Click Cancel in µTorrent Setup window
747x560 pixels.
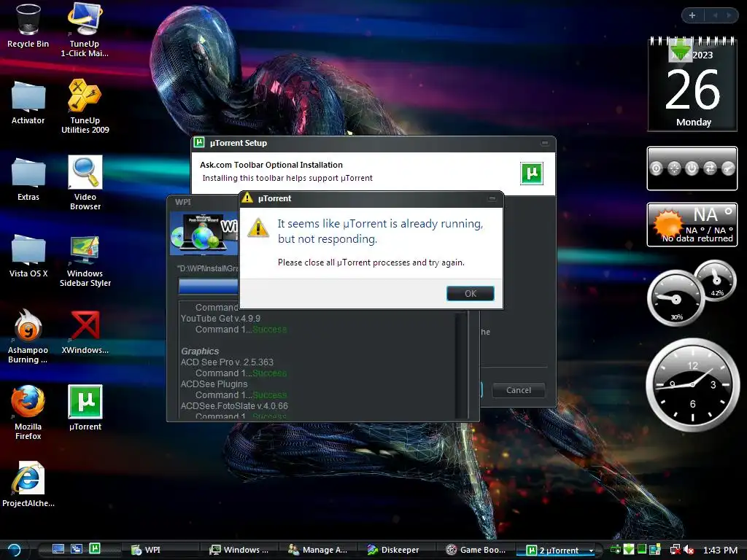coord(519,390)
